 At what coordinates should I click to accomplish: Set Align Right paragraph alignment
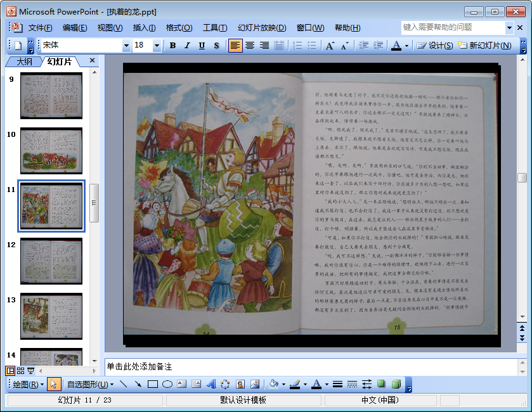pyautogui.click(x=264, y=46)
